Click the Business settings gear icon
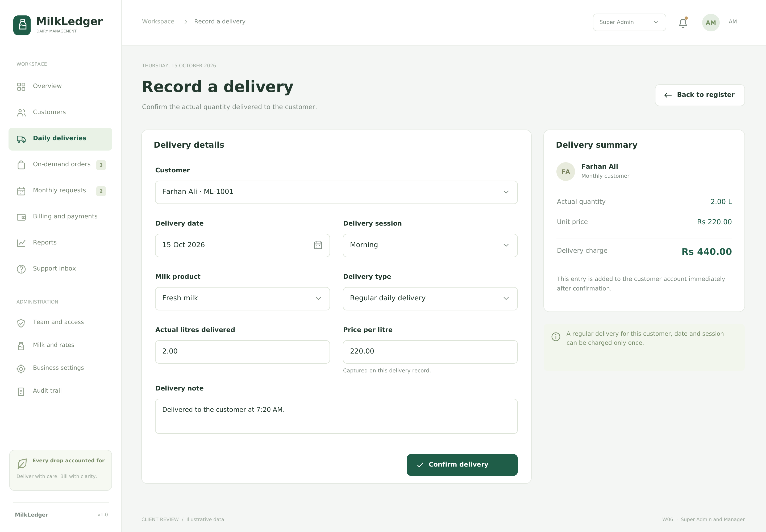Image resolution: width=766 pixels, height=532 pixels. point(21,369)
